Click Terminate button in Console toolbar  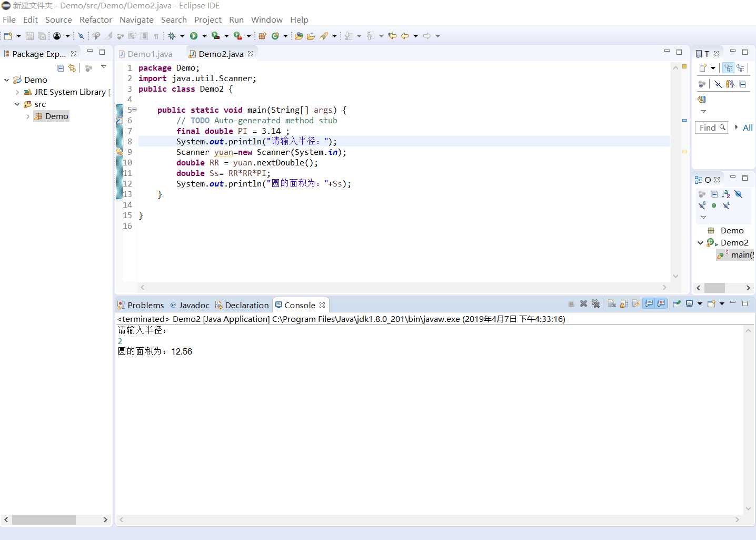point(572,303)
